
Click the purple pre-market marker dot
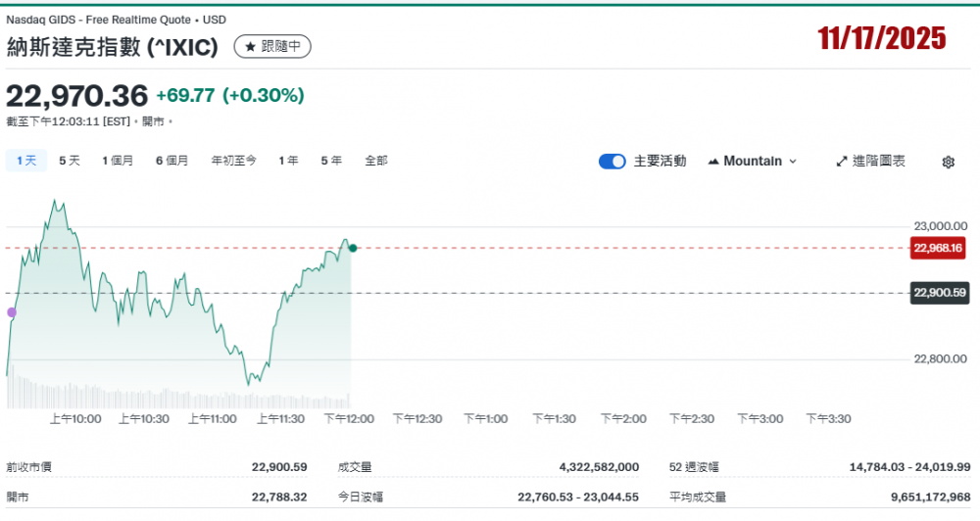tap(12, 312)
